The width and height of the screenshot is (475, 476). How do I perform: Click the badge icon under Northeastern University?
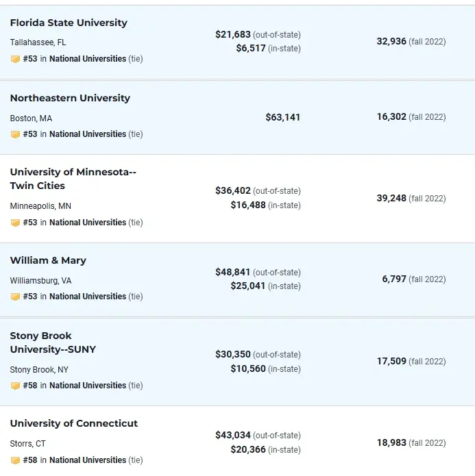(15, 134)
